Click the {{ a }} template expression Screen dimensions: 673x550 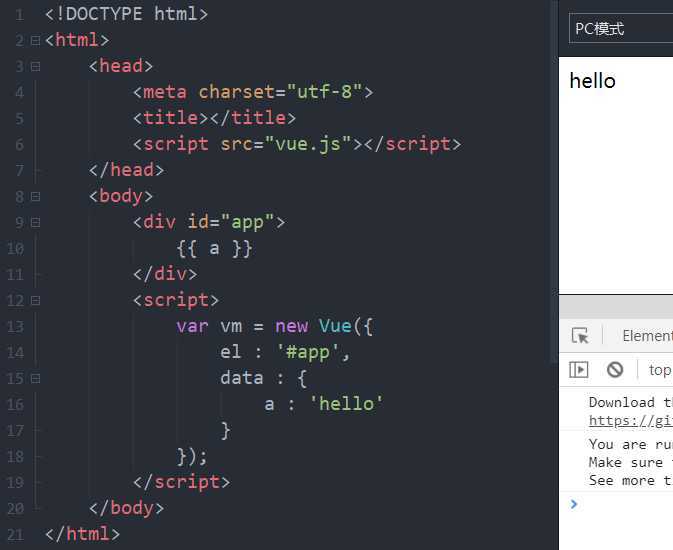tap(214, 249)
